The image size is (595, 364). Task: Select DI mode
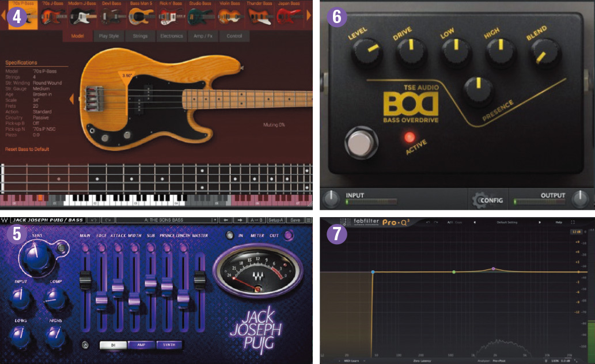pos(113,345)
